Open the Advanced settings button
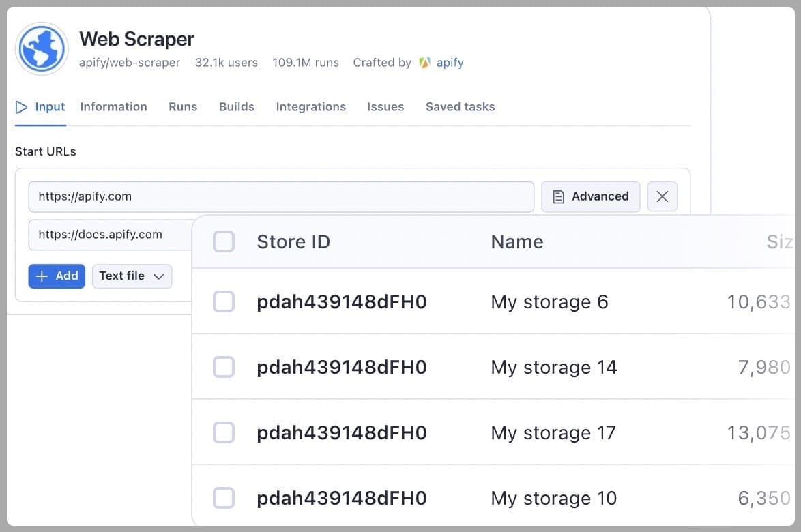This screenshot has width=801, height=532. [x=590, y=196]
